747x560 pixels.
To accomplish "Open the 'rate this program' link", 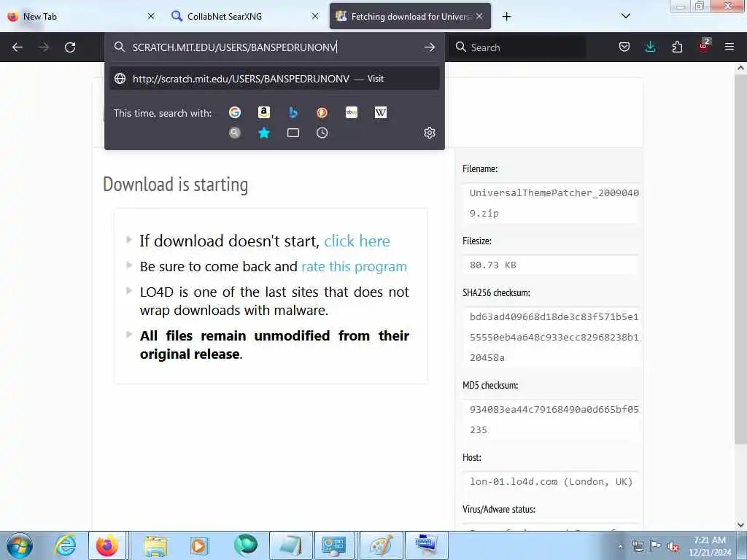I will click(354, 267).
